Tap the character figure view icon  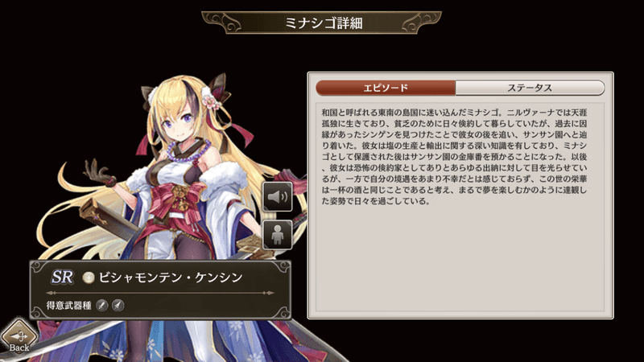pyautogui.click(x=277, y=235)
